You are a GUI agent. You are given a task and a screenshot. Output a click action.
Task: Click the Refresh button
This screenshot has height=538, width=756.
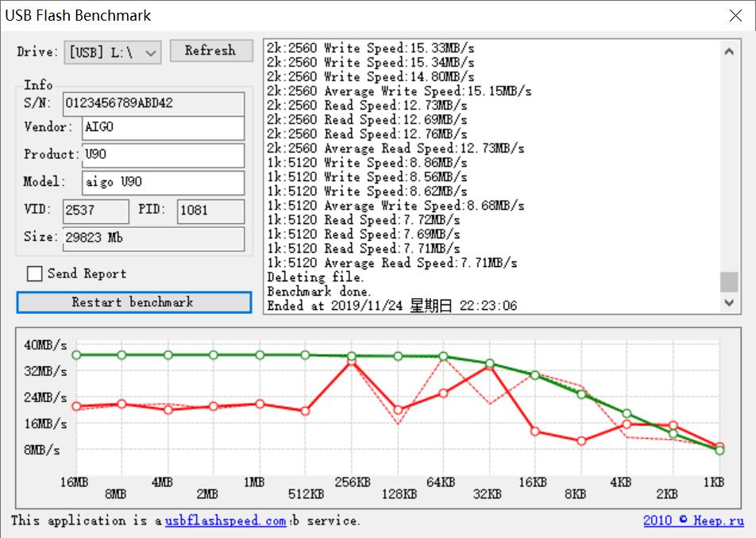click(x=210, y=51)
